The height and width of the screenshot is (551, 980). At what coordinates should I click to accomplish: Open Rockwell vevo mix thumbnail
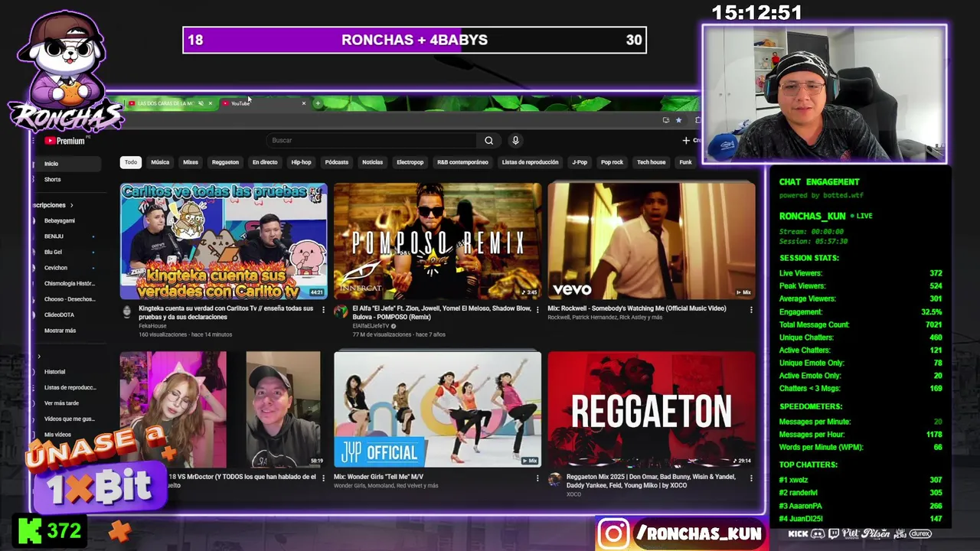tap(652, 241)
